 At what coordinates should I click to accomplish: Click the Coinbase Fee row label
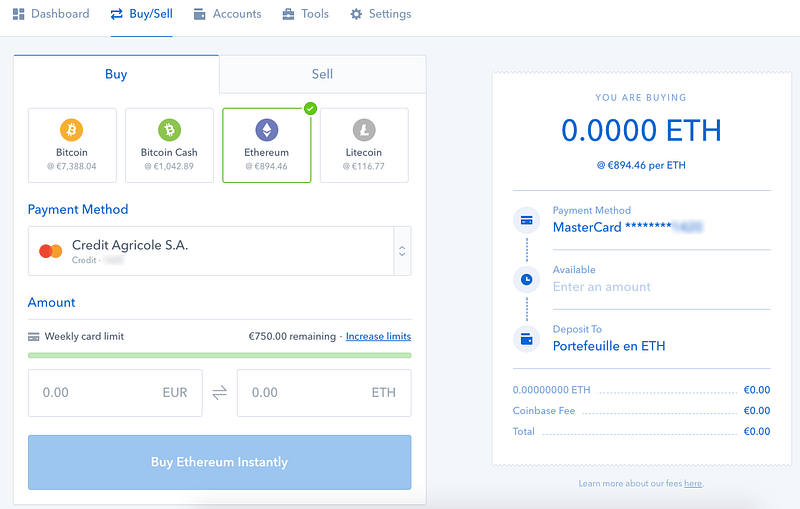point(544,411)
